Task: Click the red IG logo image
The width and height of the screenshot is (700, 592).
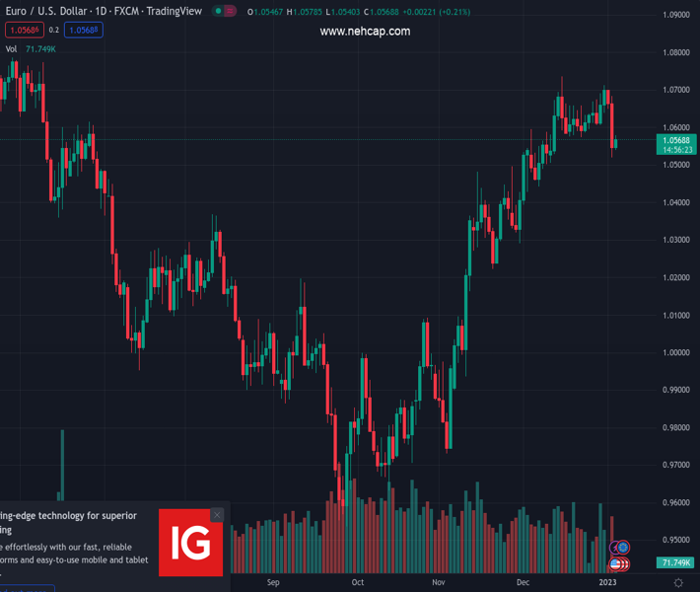Action: (190, 542)
